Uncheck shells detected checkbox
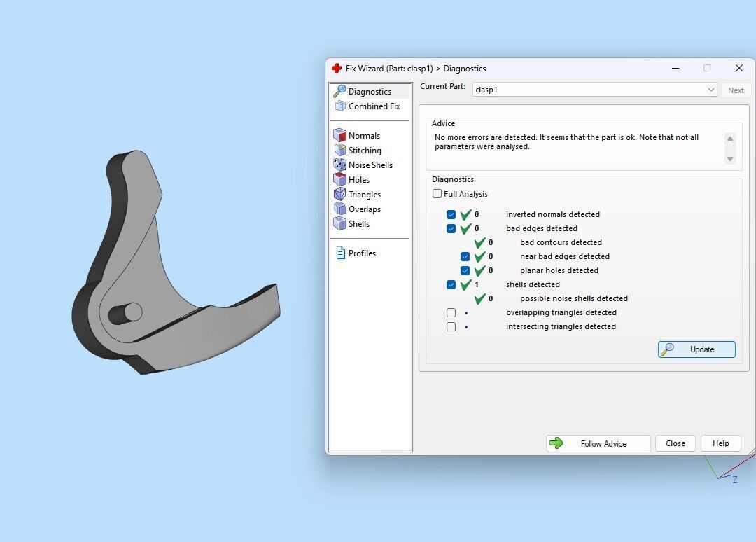This screenshot has height=542, width=756. click(451, 284)
